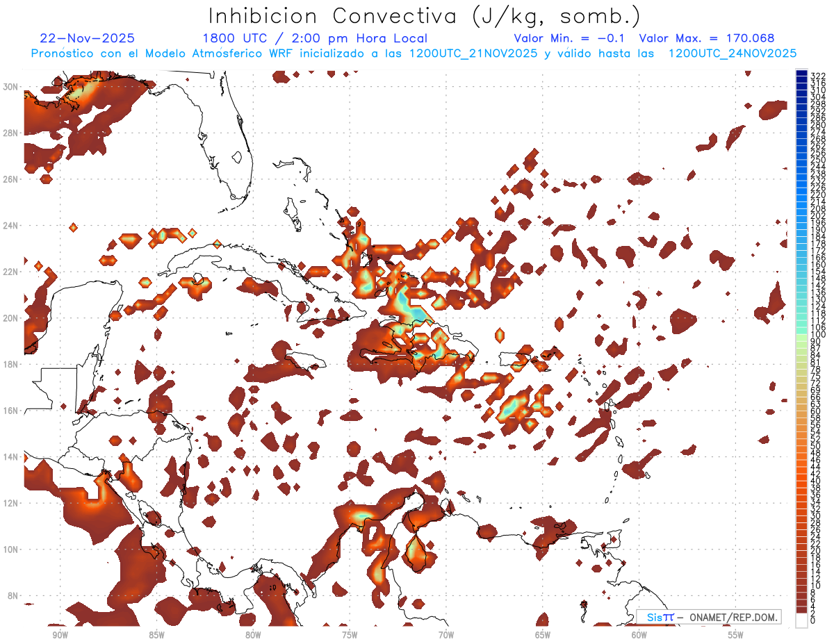Click the '12N' latitude label
Viewport: 834px width, 644px height.
[x=12, y=503]
